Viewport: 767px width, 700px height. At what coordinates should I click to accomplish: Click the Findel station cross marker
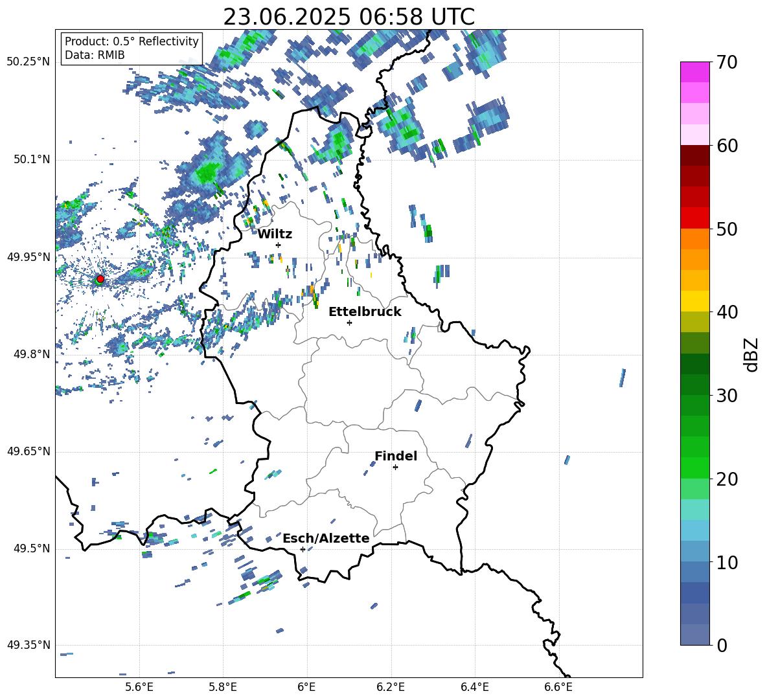pos(395,468)
